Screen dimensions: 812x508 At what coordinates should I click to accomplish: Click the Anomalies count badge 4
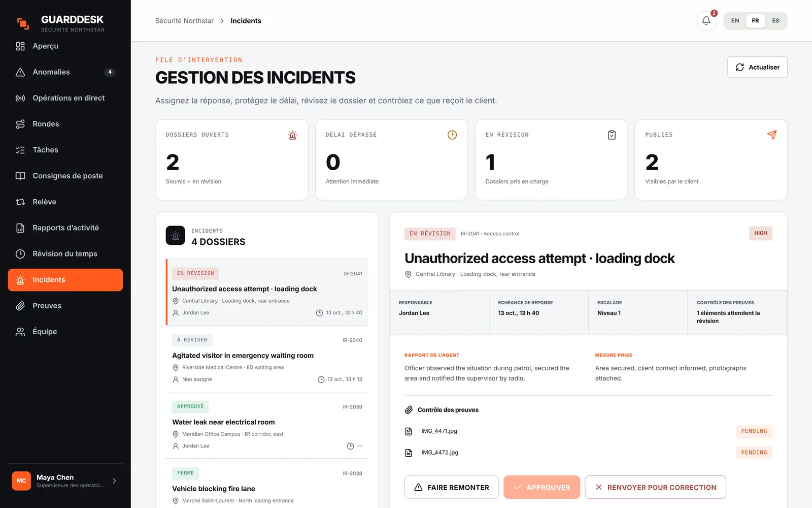(x=110, y=72)
